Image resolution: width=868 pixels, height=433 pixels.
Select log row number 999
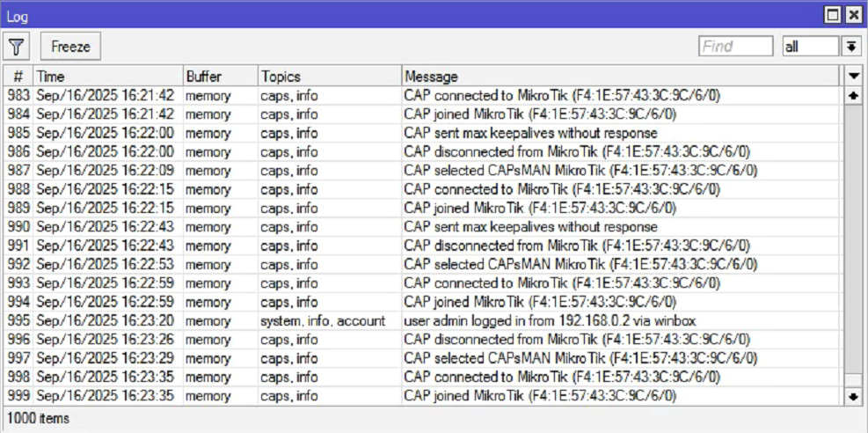click(x=422, y=395)
